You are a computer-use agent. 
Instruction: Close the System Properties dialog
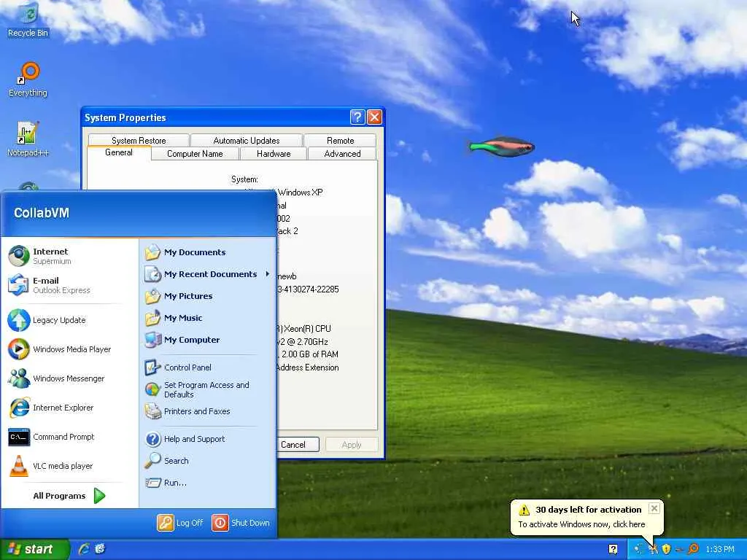pyautogui.click(x=374, y=117)
